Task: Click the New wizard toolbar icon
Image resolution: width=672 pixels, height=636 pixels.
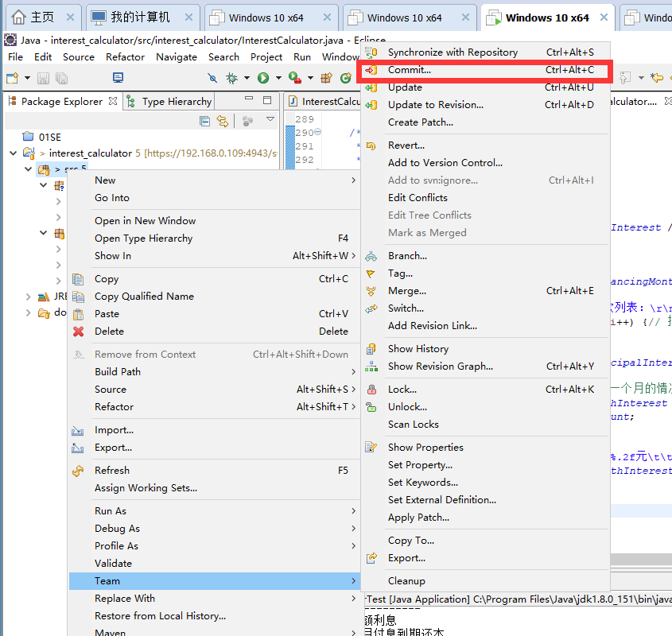Action: point(13,78)
